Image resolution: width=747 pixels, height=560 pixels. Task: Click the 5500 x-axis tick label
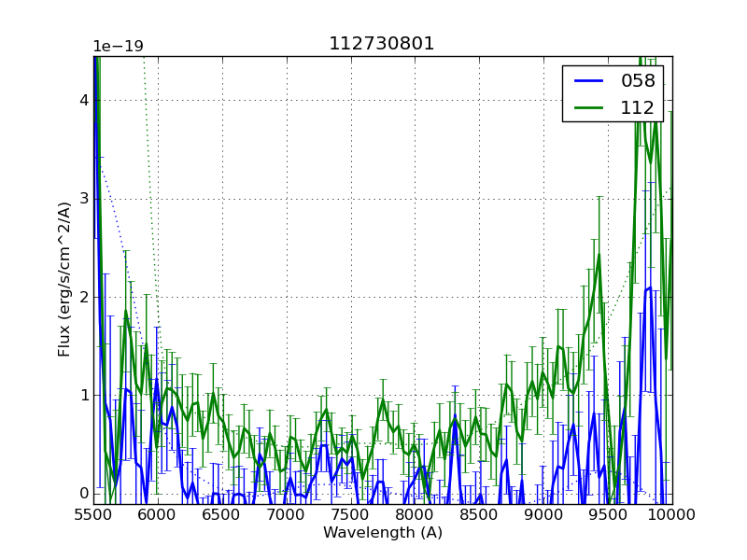[x=93, y=515]
